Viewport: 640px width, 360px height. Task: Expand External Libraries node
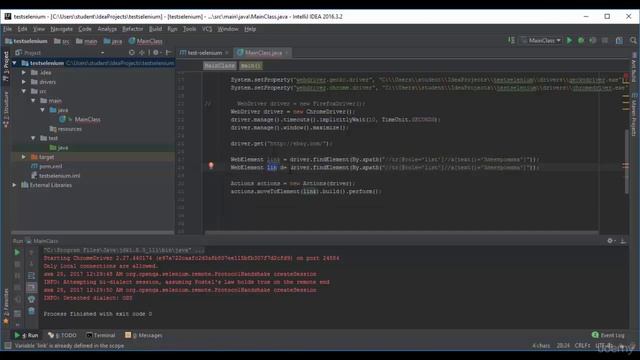click(x=15, y=185)
